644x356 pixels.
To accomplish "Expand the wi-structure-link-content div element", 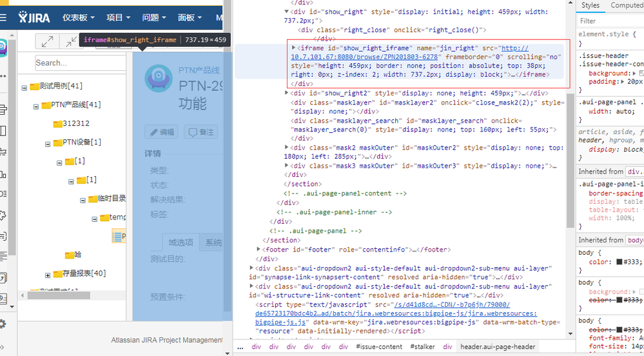I will coord(251,286).
